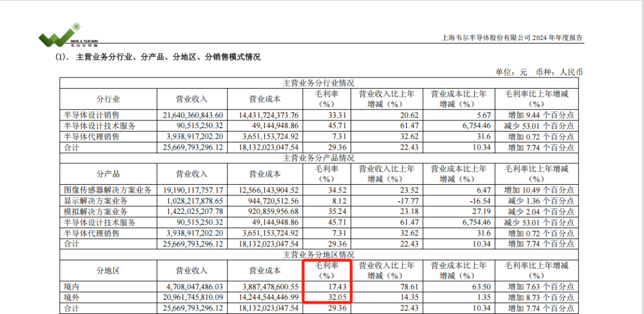This screenshot has width=644, height=314.
Task: Select the 分地区 column header cell
Action: [x=108, y=271]
